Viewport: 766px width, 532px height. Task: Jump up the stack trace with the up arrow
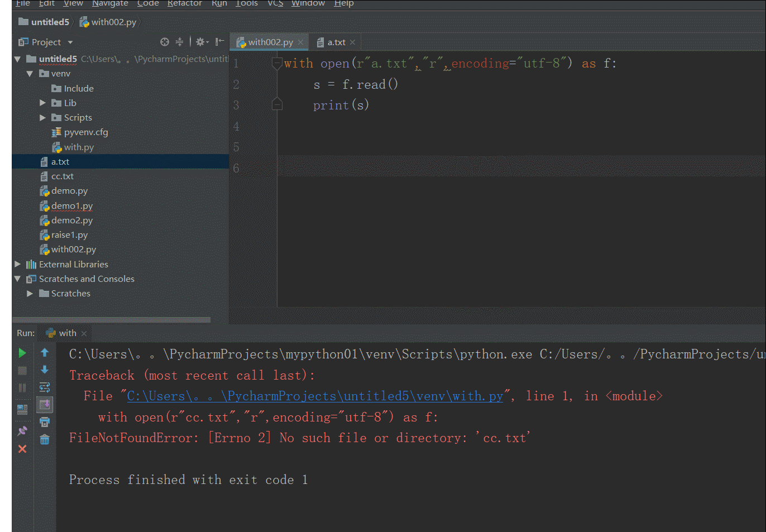coord(45,352)
